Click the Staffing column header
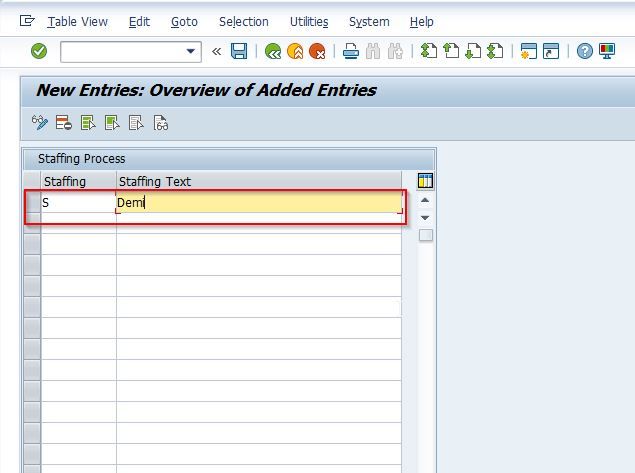This screenshot has width=635, height=473. [79, 181]
